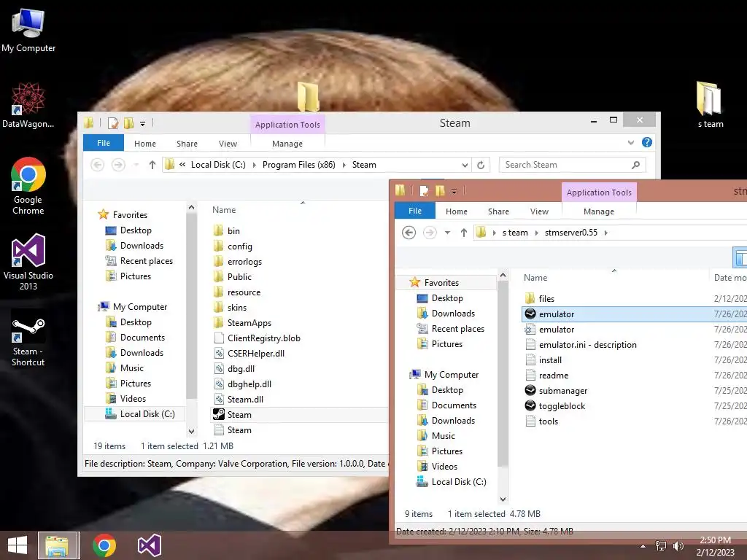
Task: Click Local Disk (C:) in Steam breadcrumb
Action: click(218, 165)
